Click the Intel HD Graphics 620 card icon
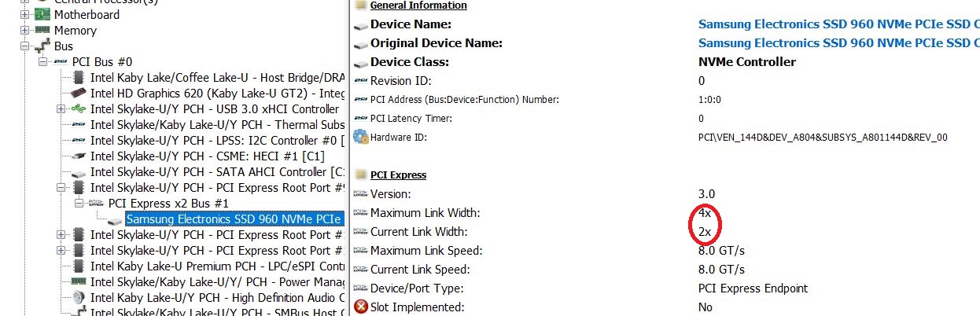Viewport: 980px width, 316px height. point(79,94)
